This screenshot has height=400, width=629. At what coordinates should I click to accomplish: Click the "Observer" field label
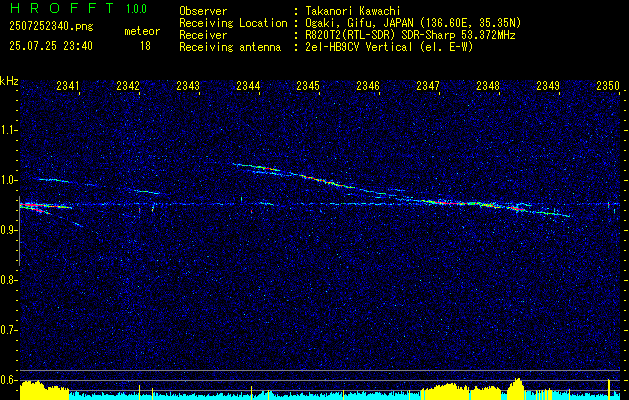[203, 11]
